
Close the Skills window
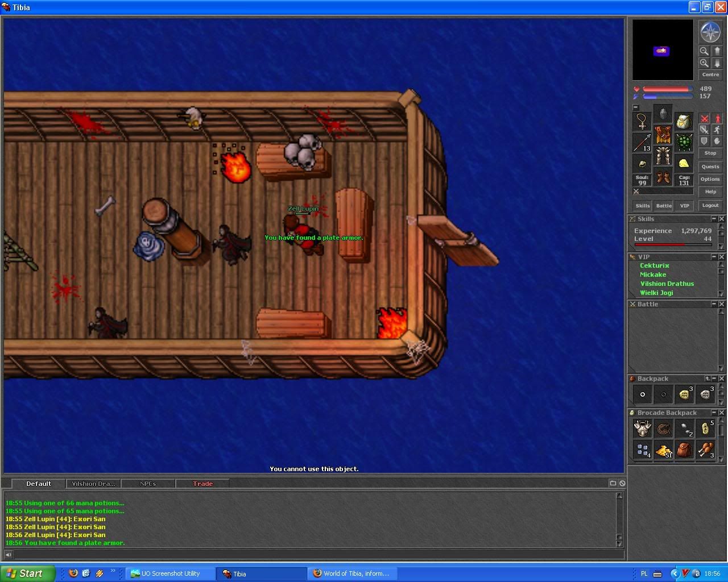click(x=721, y=219)
